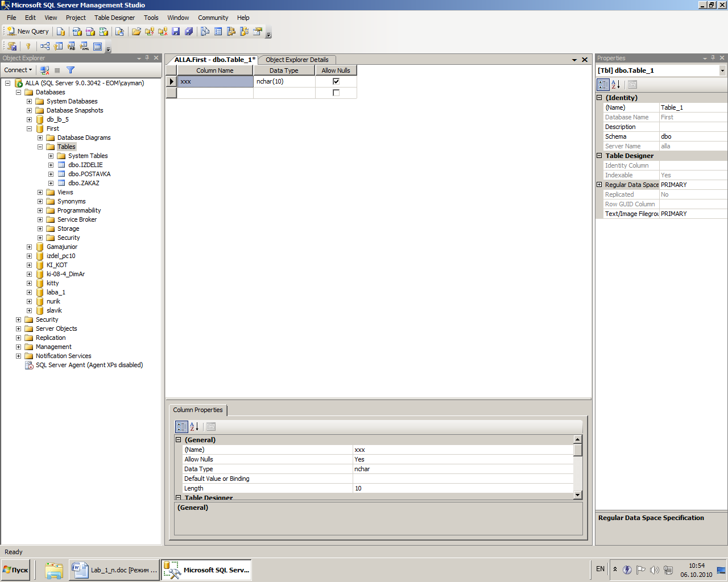Viewport: 728px width, 582px height.
Task: Select dbo.ZAKAZ table in tree
Action: coord(84,183)
